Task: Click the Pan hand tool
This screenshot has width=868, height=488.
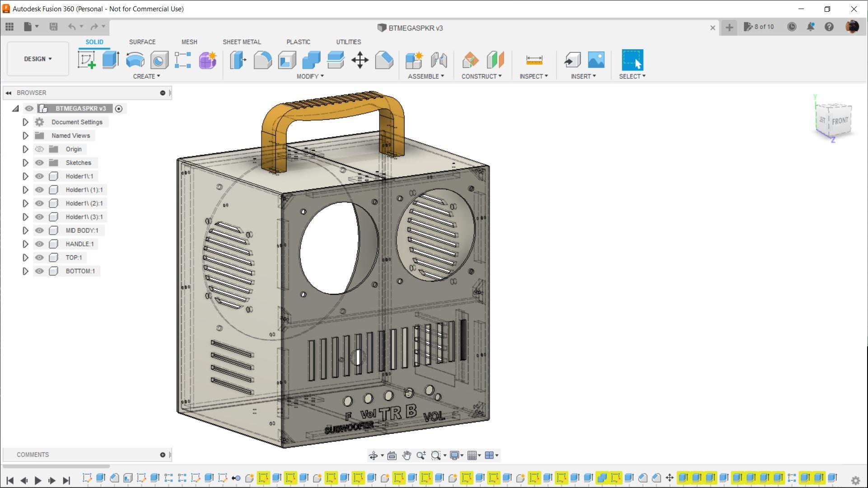Action: (x=406, y=455)
